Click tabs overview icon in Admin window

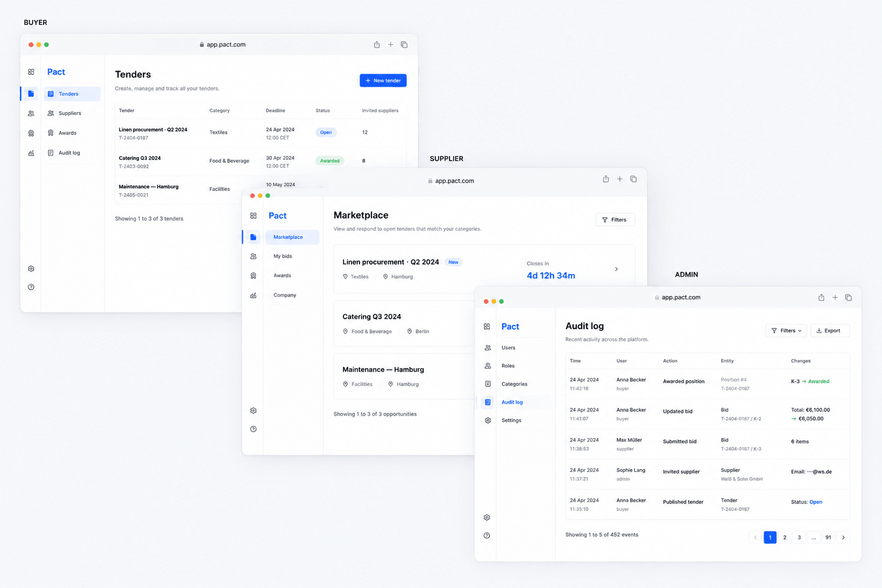click(x=849, y=297)
